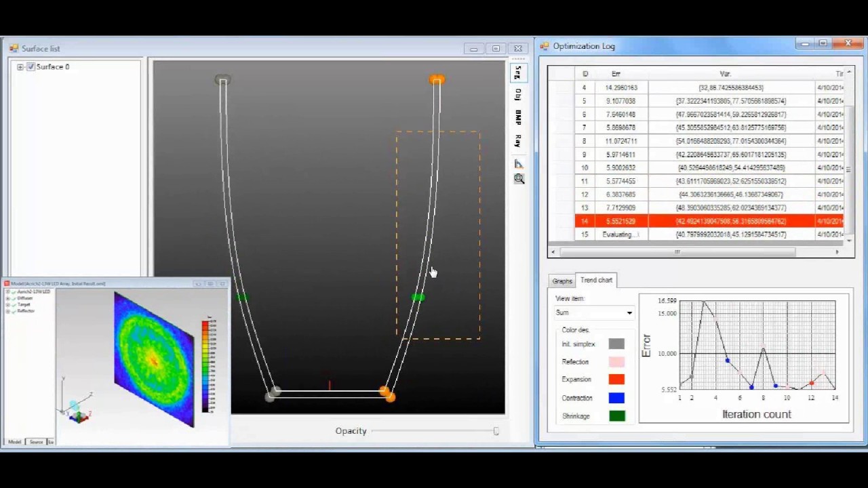Select the Seg mode in vertical toolbar
868x488 pixels.
coord(519,72)
